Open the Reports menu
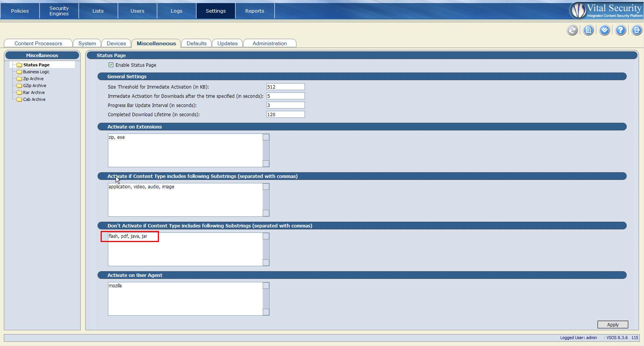The image size is (644, 346). coord(255,11)
